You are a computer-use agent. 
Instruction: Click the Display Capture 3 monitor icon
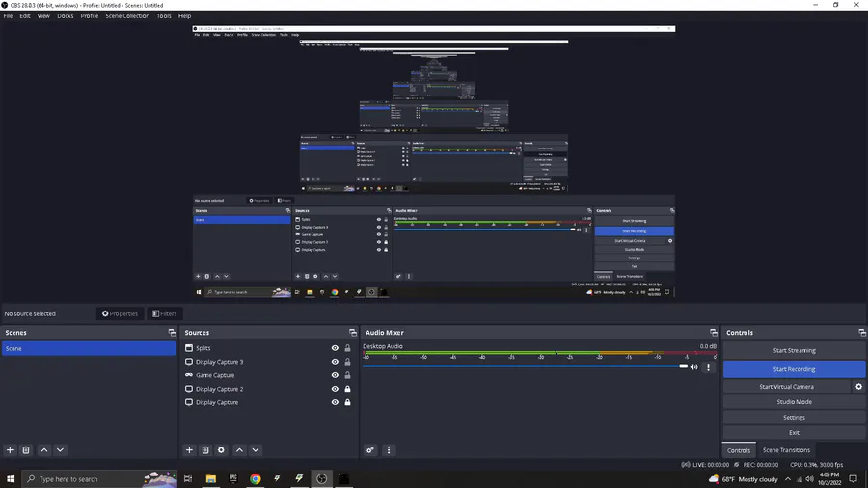point(189,362)
